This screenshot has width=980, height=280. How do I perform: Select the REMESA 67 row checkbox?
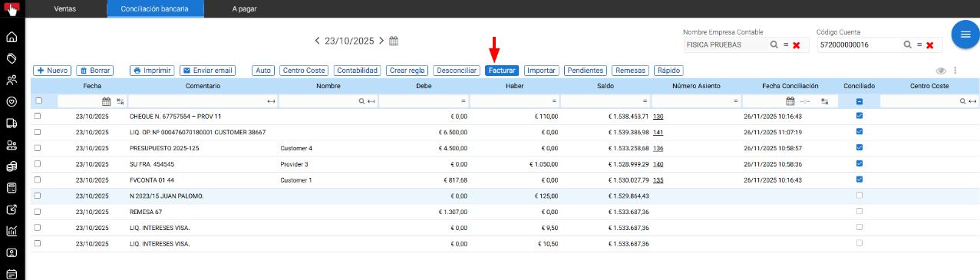(38, 212)
